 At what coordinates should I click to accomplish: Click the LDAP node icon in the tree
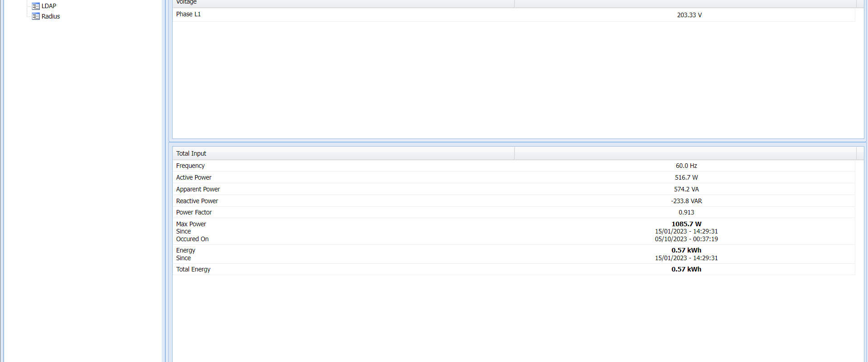coord(36,6)
